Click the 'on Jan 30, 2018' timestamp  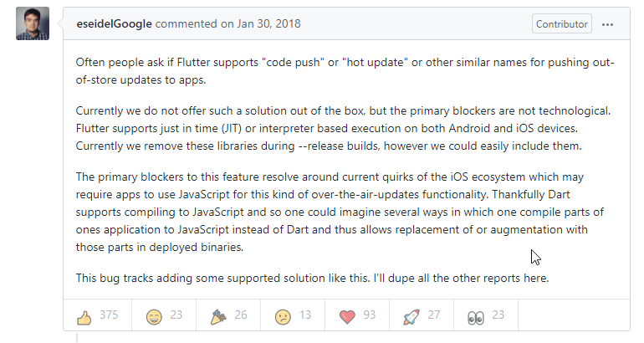coord(261,24)
